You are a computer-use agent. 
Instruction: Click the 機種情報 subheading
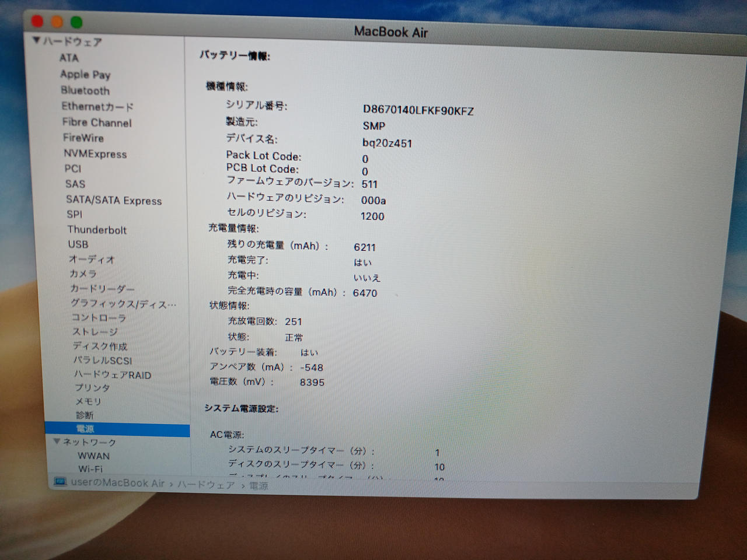pos(227,86)
